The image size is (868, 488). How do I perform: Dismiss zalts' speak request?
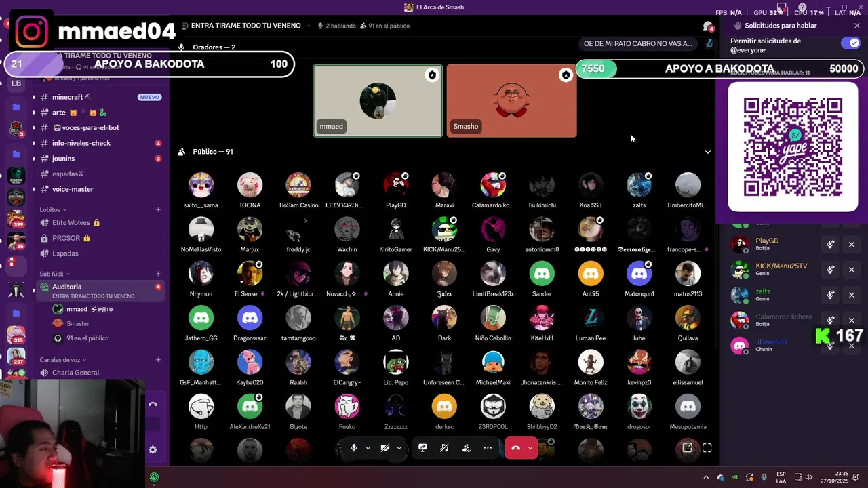(852, 295)
